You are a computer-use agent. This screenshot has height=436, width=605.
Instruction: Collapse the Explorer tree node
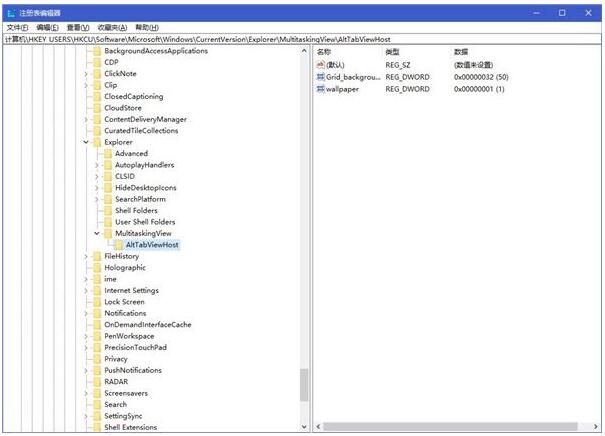(x=86, y=142)
